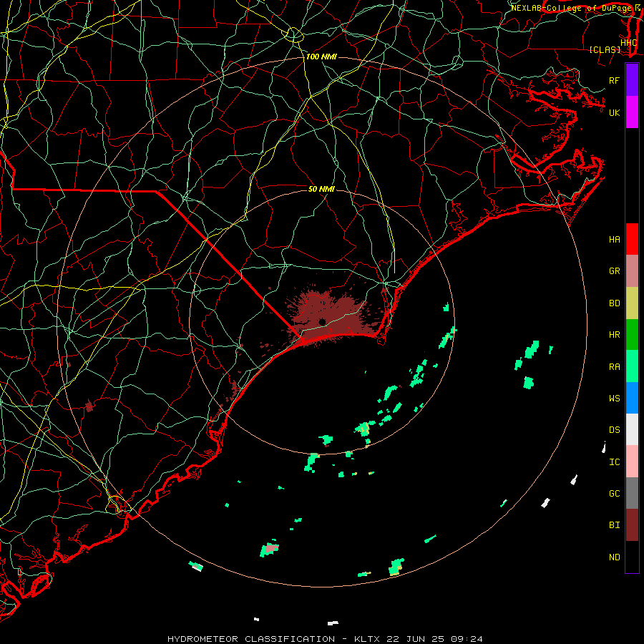Image resolution: width=644 pixels, height=644 pixels.
Task: Click the GR legend label
Action: (615, 271)
